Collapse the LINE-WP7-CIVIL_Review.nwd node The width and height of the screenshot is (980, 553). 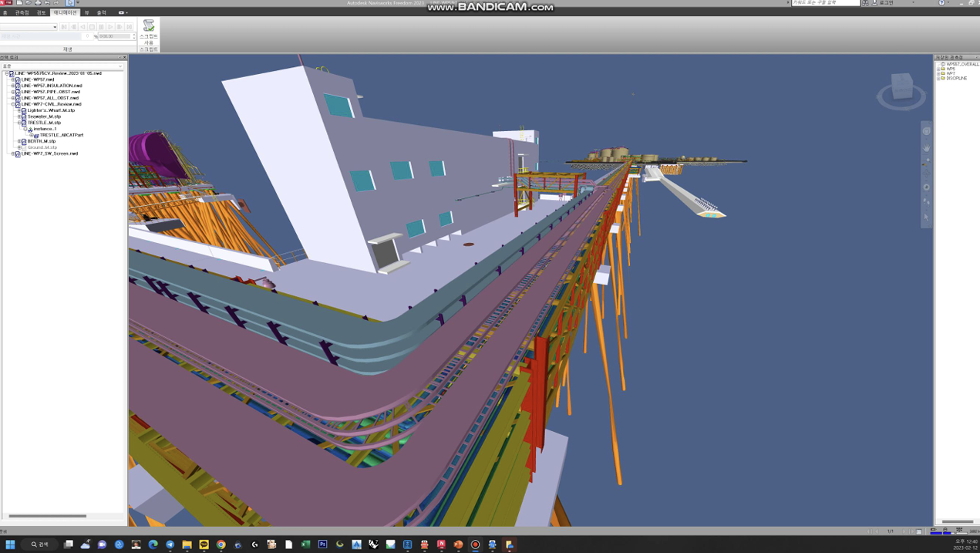[13, 104]
